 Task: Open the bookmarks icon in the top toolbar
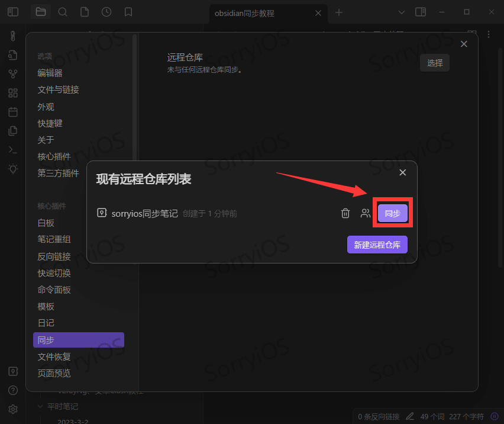point(128,12)
